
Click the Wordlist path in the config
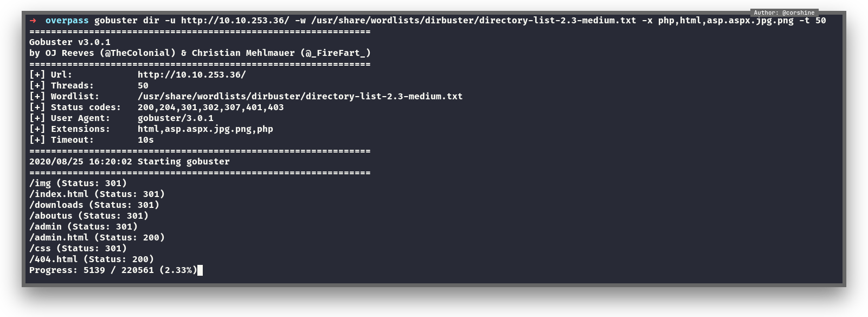[300, 97]
